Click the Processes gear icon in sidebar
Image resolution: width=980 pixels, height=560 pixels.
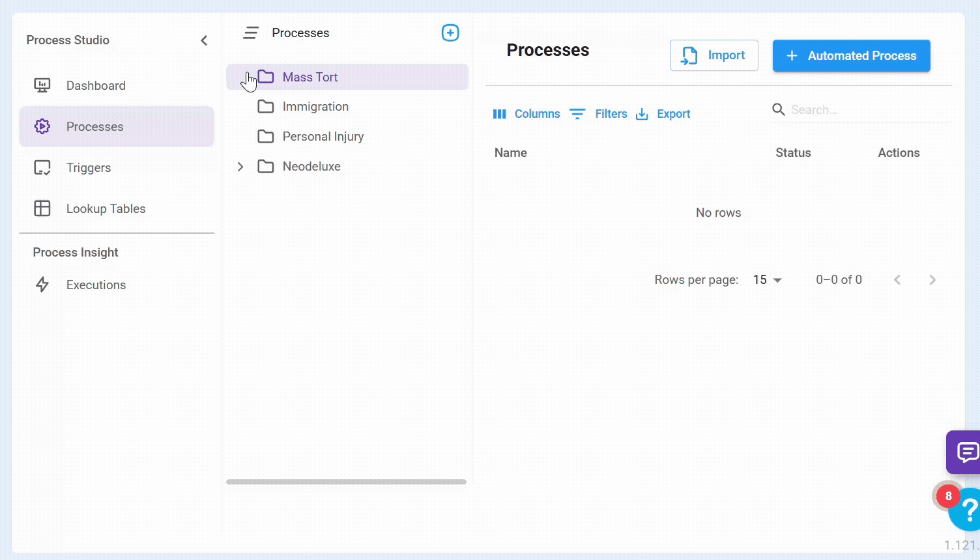click(x=42, y=126)
